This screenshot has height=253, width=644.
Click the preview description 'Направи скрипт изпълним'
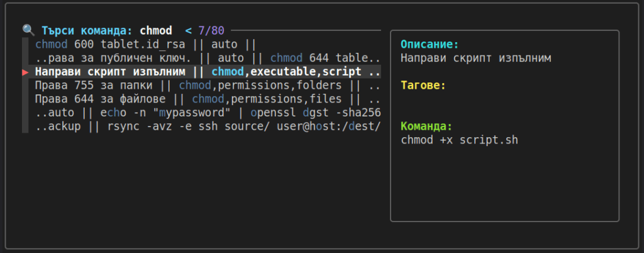(x=475, y=59)
